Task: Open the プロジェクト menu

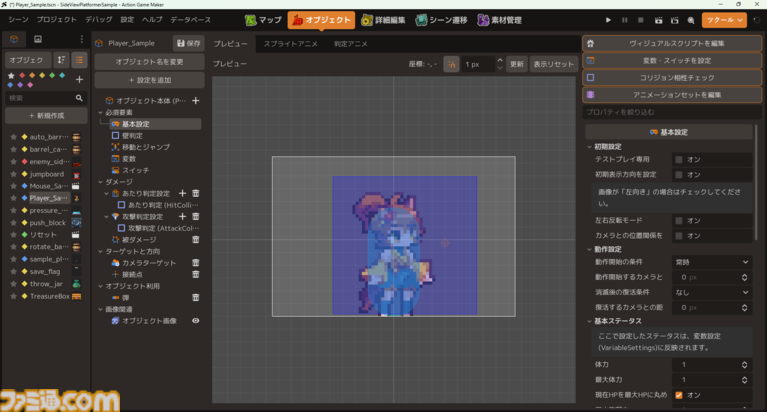Action: [x=57, y=20]
